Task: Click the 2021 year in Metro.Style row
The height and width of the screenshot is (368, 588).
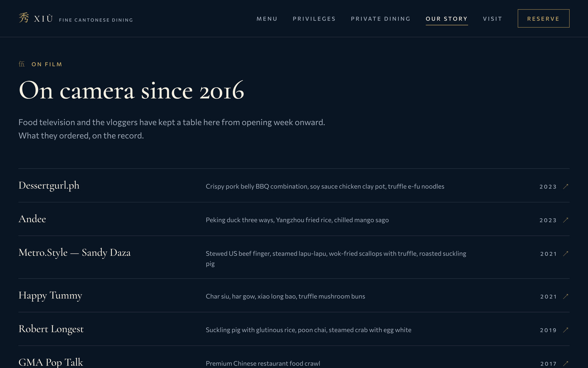Action: click(x=548, y=254)
